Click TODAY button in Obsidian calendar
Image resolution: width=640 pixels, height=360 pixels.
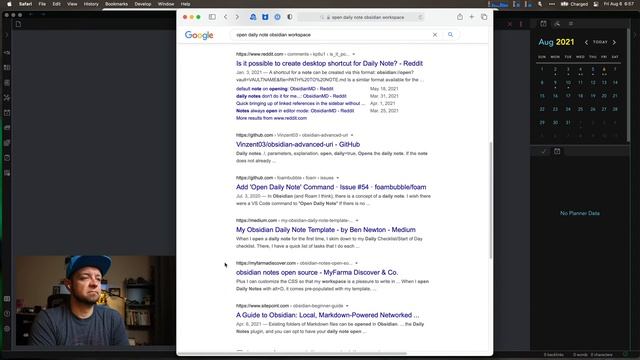click(600, 42)
